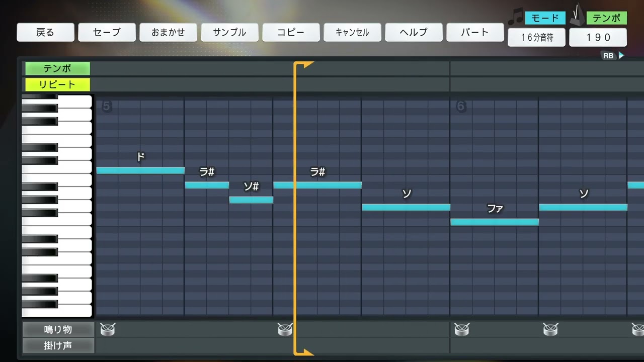The width and height of the screenshot is (644, 362).
Task: Select the ソ note before measure 6
Action: 406,207
